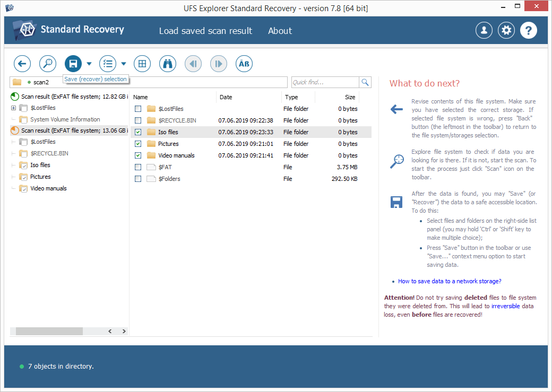Screen dimensions: 552x392
Task: Click the next result toolbar icon
Action: pyautogui.click(x=219, y=64)
